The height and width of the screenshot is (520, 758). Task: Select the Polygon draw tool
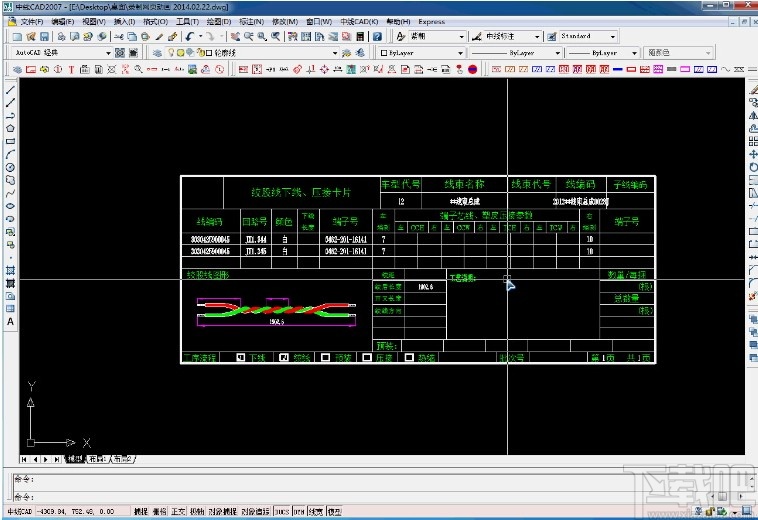10,129
